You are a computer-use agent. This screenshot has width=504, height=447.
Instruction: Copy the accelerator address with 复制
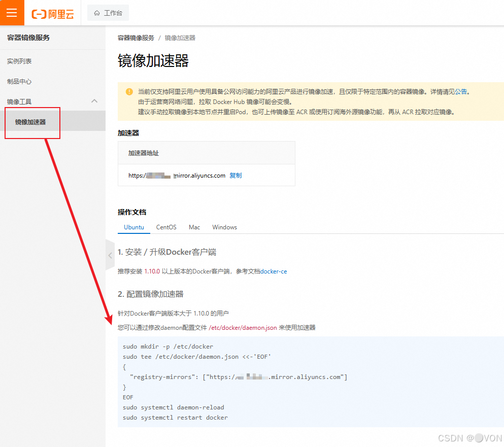click(236, 176)
